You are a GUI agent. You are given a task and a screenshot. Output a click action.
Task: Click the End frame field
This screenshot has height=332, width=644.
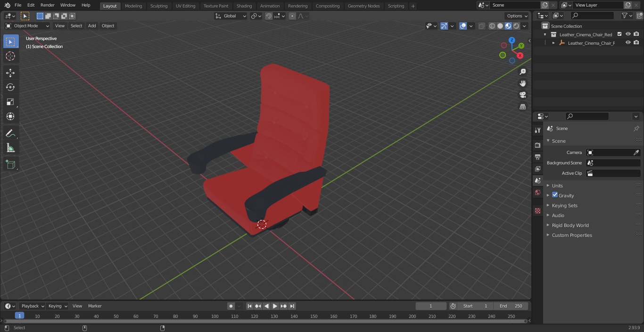coord(511,306)
